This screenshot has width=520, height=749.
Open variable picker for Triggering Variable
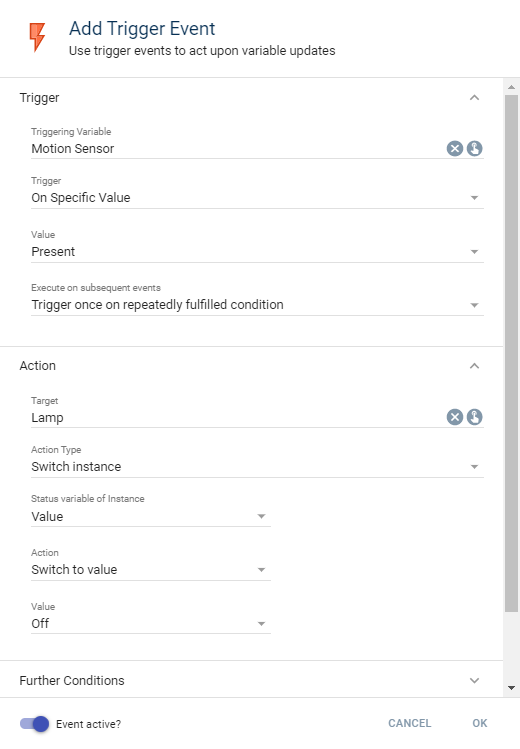pos(474,149)
